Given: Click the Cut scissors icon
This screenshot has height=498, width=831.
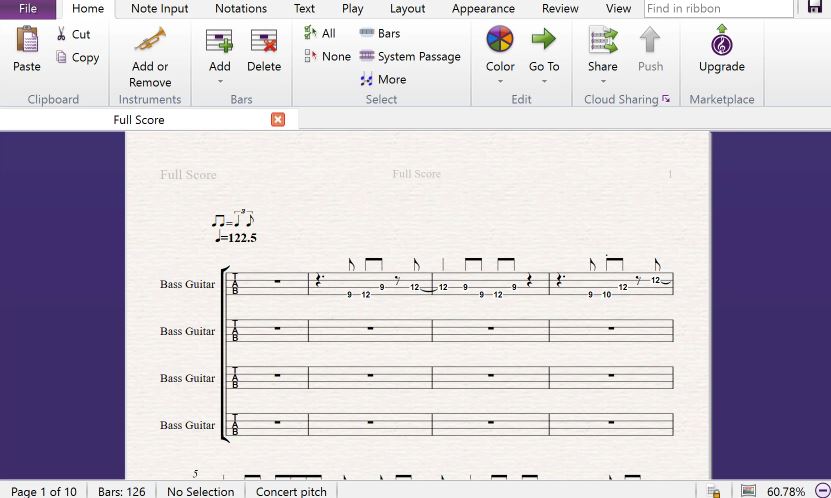Looking at the screenshot, I should [x=61, y=34].
